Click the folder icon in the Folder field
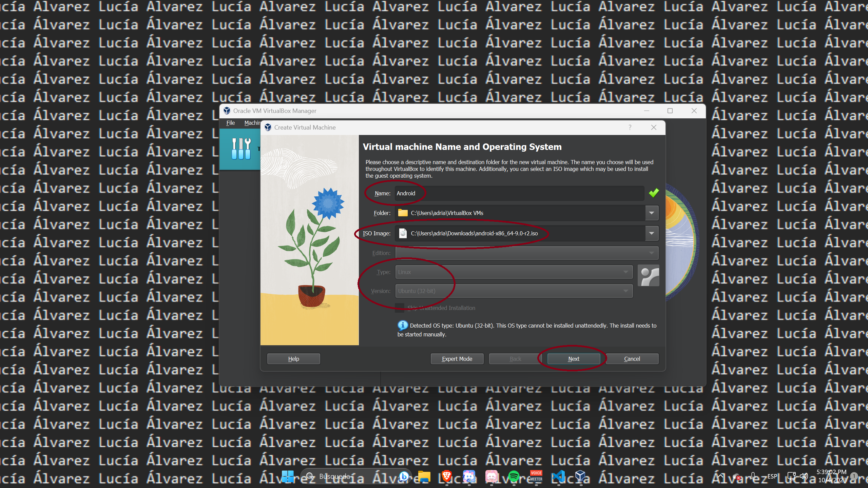 pyautogui.click(x=402, y=213)
